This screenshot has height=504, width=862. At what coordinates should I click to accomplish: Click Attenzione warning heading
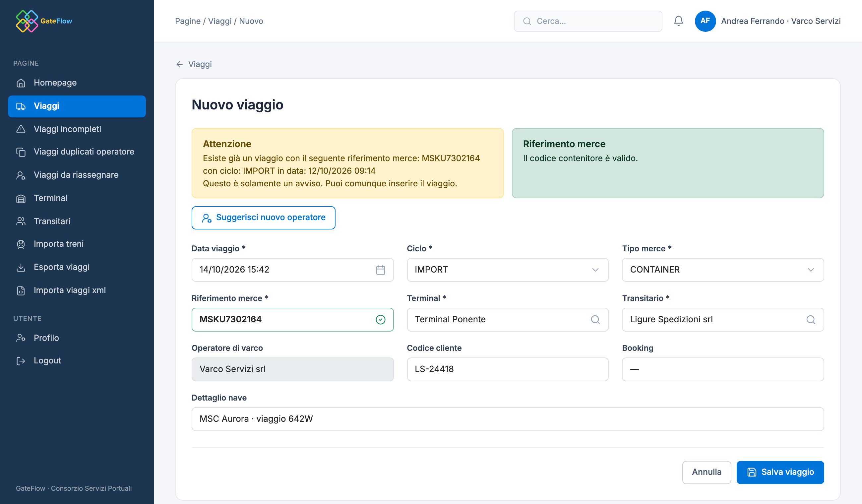pos(227,144)
